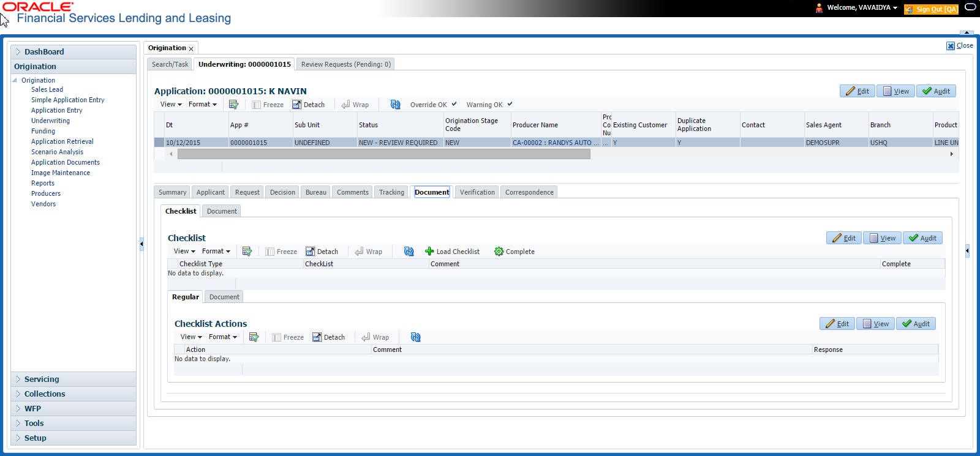Open the Applicant tab

coord(211,192)
